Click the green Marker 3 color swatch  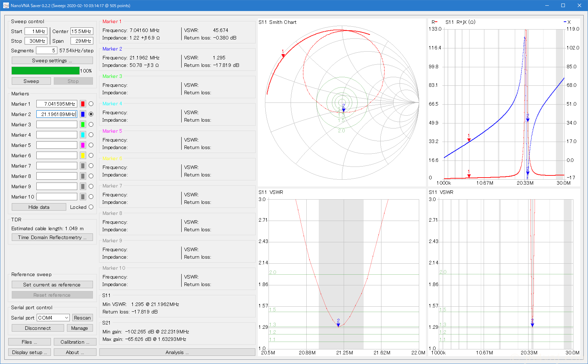pos(83,125)
